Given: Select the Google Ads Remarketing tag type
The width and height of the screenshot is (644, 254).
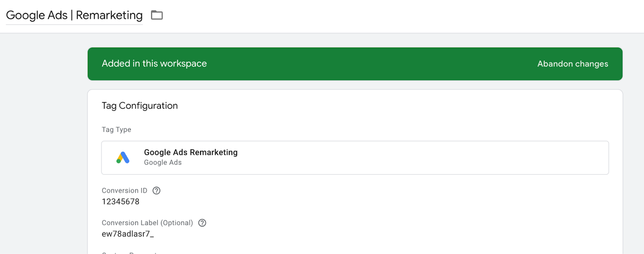Looking at the screenshot, I should [355, 158].
